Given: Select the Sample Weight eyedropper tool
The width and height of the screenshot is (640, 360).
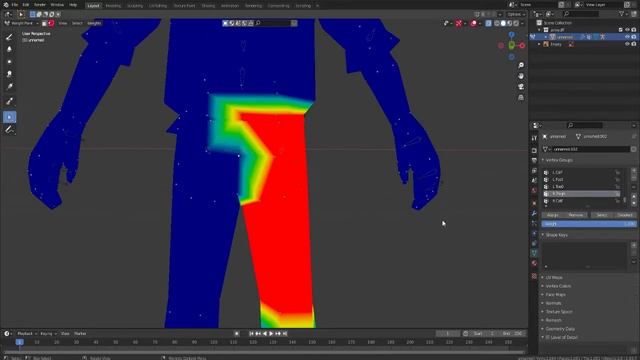Looking at the screenshot, I should 9,101.
